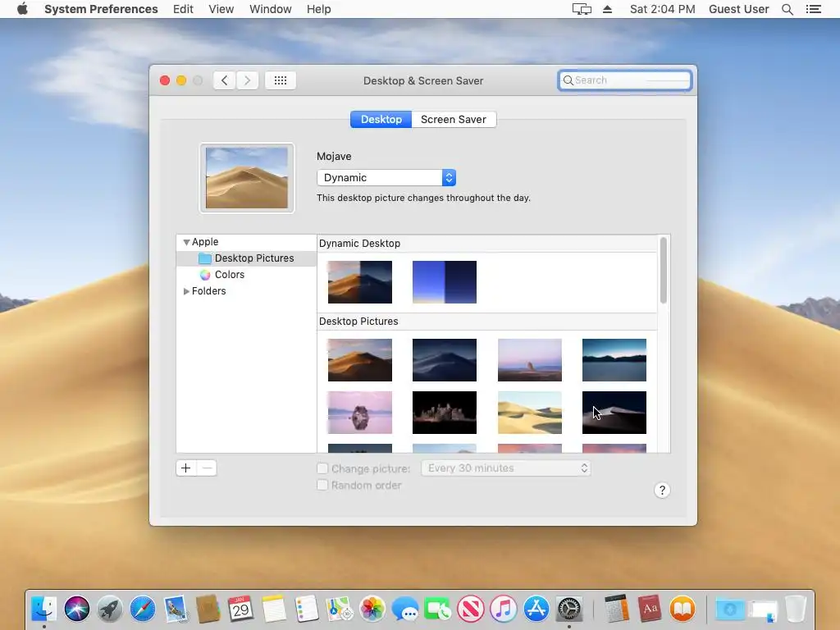Open Messages speech bubble icon

tap(405, 609)
